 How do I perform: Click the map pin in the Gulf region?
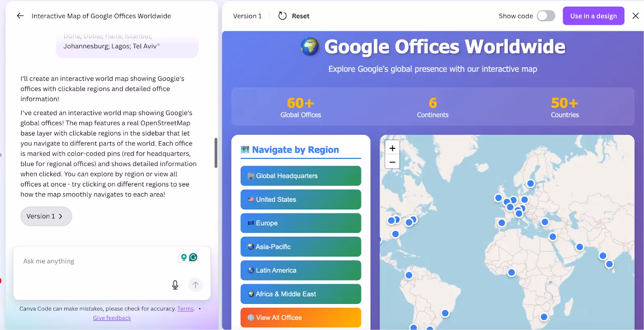coord(580,247)
